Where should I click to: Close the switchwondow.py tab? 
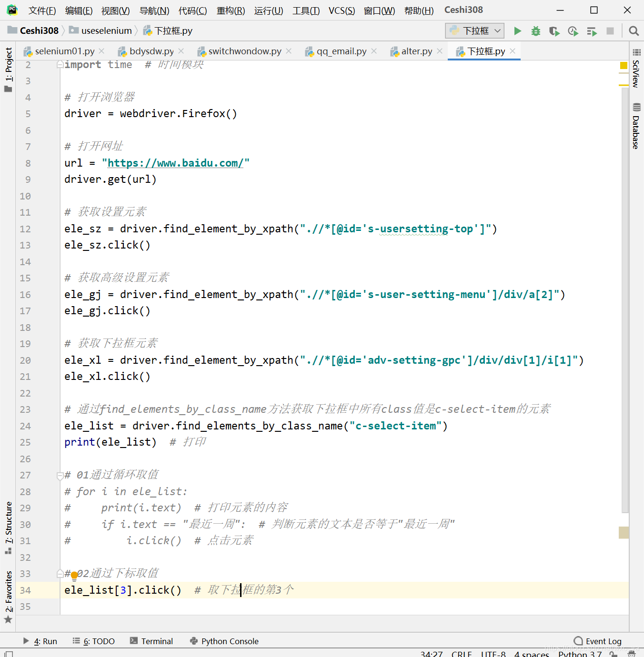click(289, 51)
